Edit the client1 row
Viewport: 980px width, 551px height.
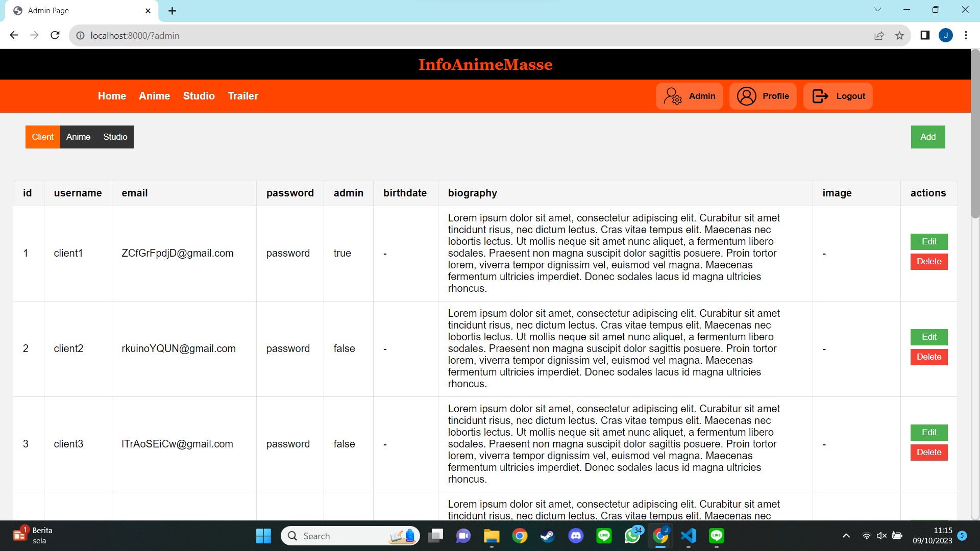tap(928, 241)
